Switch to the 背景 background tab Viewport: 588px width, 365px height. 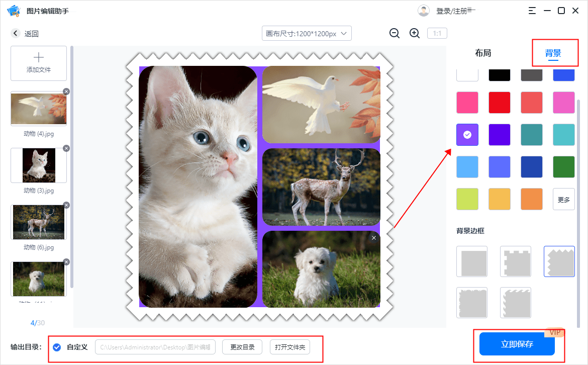pos(555,52)
